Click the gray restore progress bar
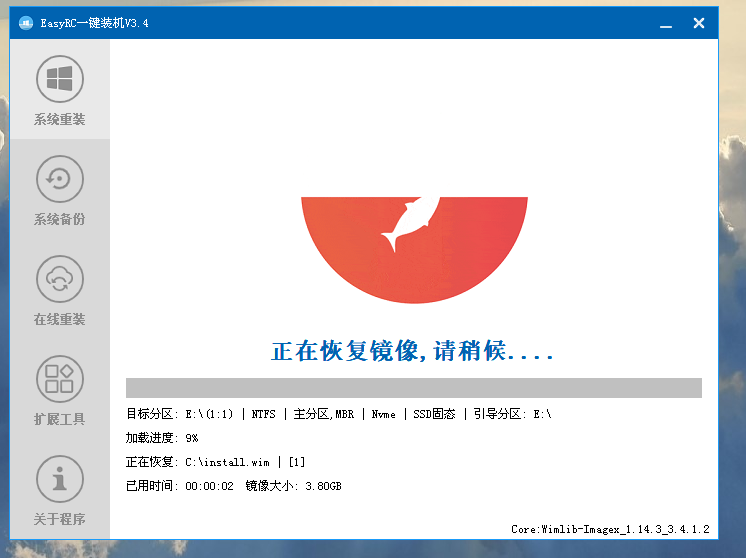Viewport: 746px width, 558px height. click(413, 388)
